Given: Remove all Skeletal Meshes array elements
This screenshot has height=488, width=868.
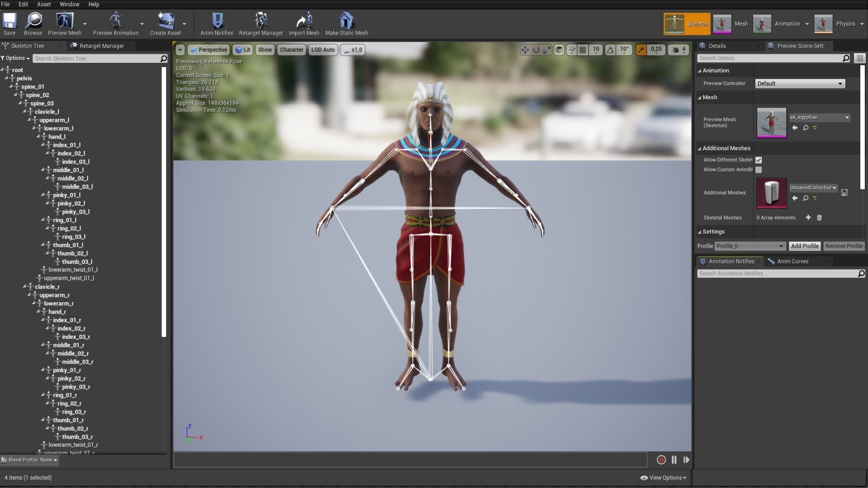Looking at the screenshot, I should [819, 217].
